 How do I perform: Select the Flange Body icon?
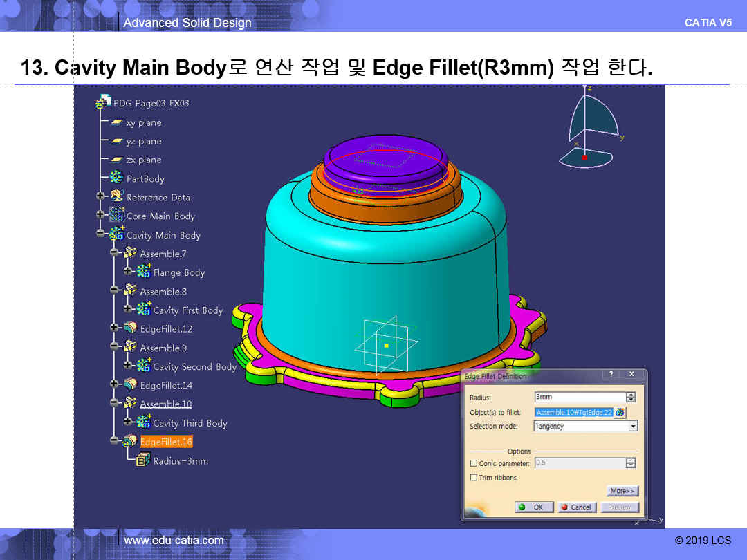(x=144, y=272)
